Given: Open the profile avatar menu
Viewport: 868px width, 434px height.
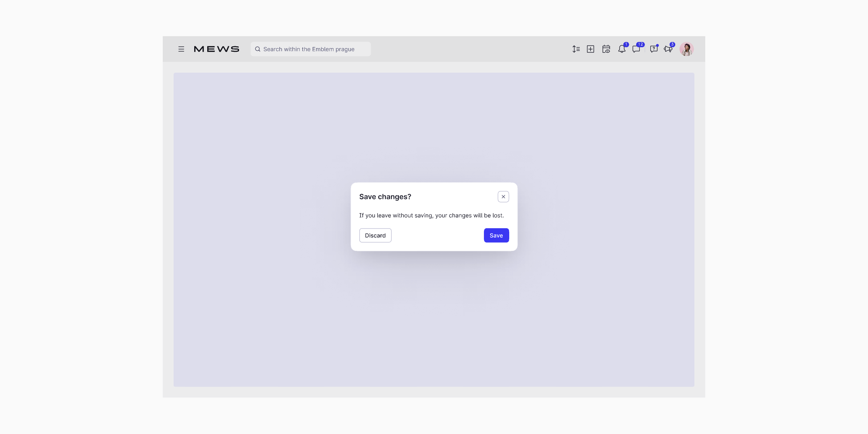Looking at the screenshot, I should point(686,49).
